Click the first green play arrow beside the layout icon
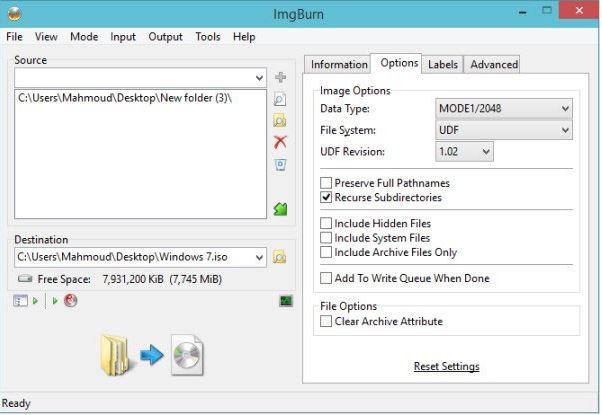 (35, 301)
